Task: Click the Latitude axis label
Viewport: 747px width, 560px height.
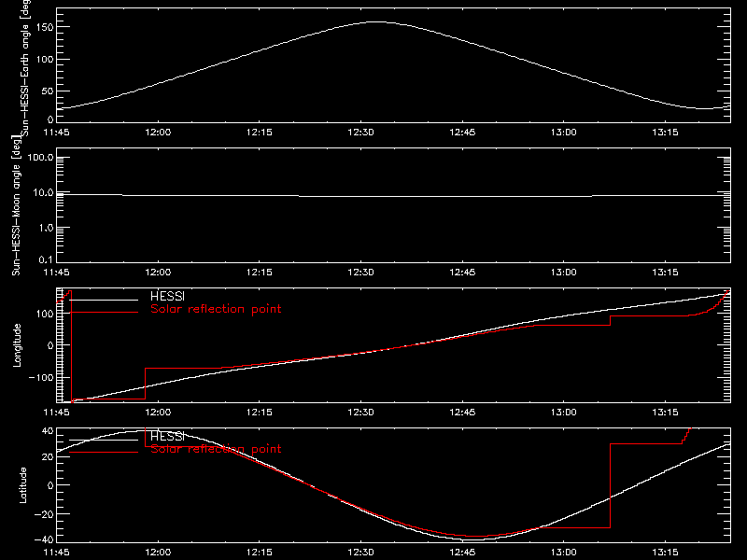Action: tap(22, 485)
